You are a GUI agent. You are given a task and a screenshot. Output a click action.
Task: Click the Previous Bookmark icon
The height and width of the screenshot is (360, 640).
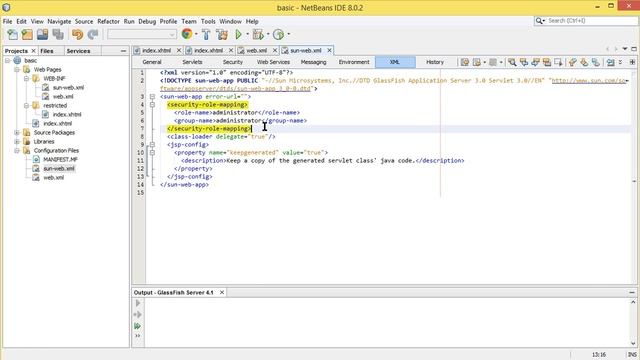tap(573, 62)
